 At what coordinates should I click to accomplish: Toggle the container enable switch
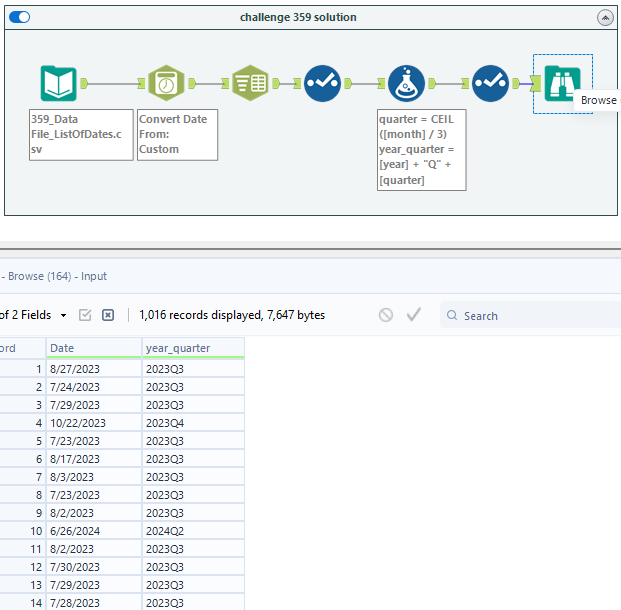(19, 17)
